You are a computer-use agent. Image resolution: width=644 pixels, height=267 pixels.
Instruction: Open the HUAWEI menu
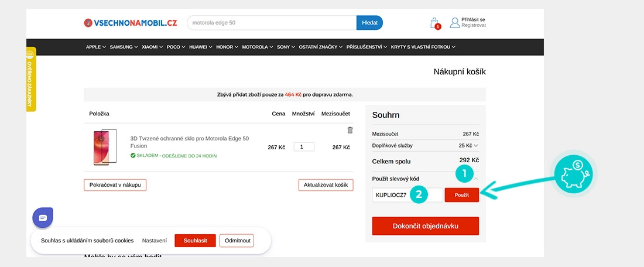tap(200, 47)
